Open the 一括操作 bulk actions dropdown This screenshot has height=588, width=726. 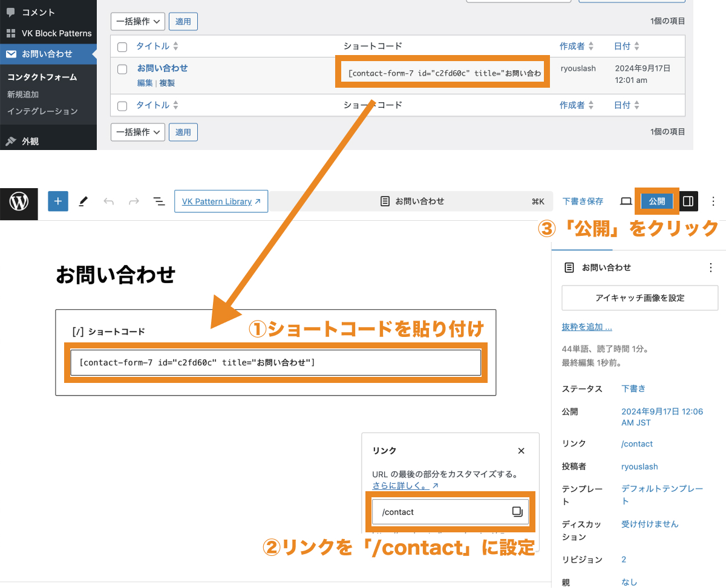(137, 21)
